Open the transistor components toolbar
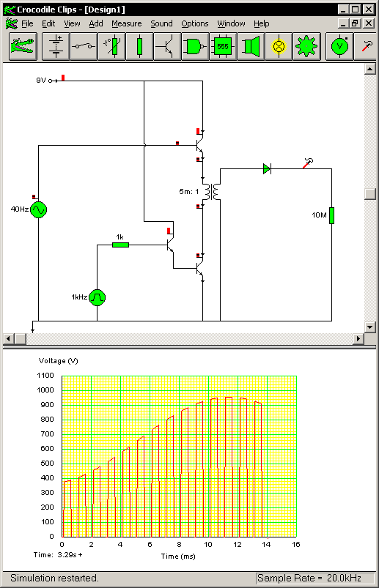The height and width of the screenshot is (588, 379). coord(167,47)
